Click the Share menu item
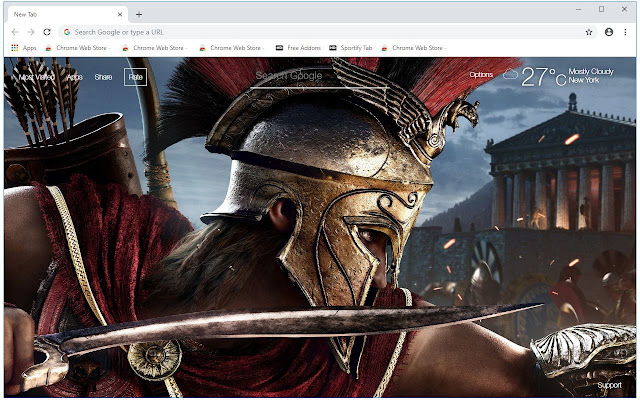The image size is (640, 400). [x=103, y=77]
